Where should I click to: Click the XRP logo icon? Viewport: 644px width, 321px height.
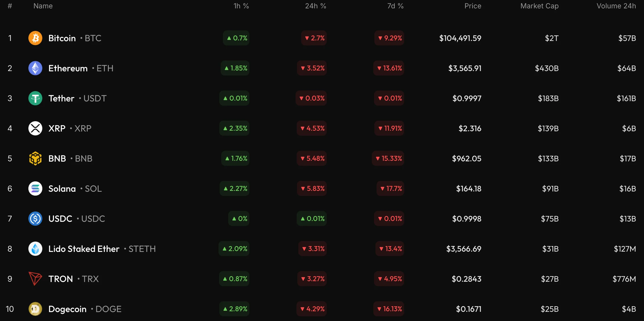coord(35,128)
